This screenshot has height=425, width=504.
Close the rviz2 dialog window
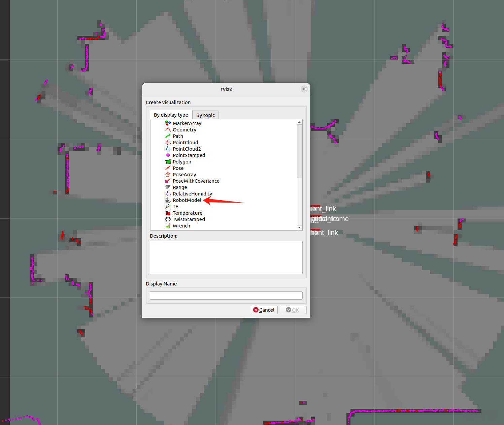[x=304, y=89]
